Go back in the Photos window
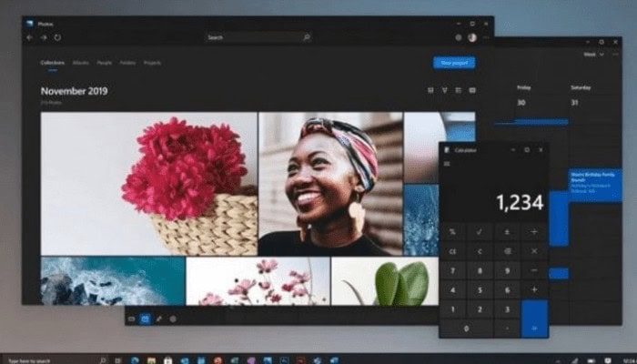This screenshot has width=637, height=364. (x=30, y=37)
